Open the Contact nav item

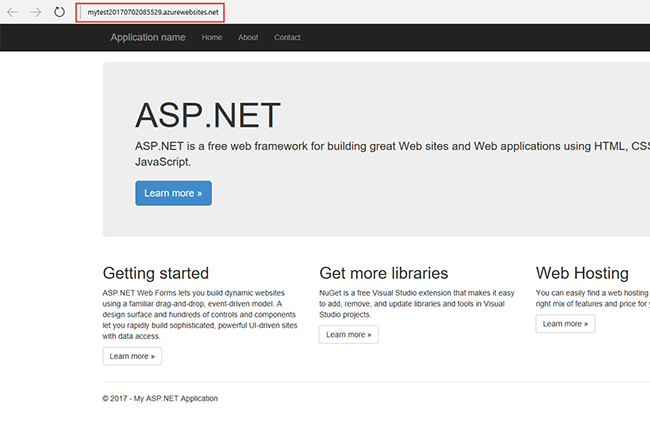tap(287, 37)
